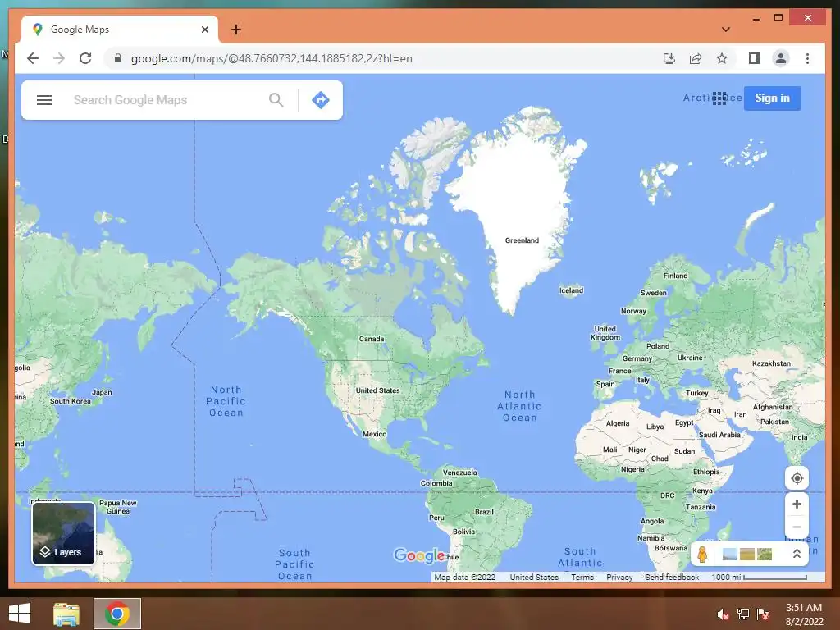Open Chrome's three-dot menu
The height and width of the screenshot is (630, 840).
[x=807, y=58]
